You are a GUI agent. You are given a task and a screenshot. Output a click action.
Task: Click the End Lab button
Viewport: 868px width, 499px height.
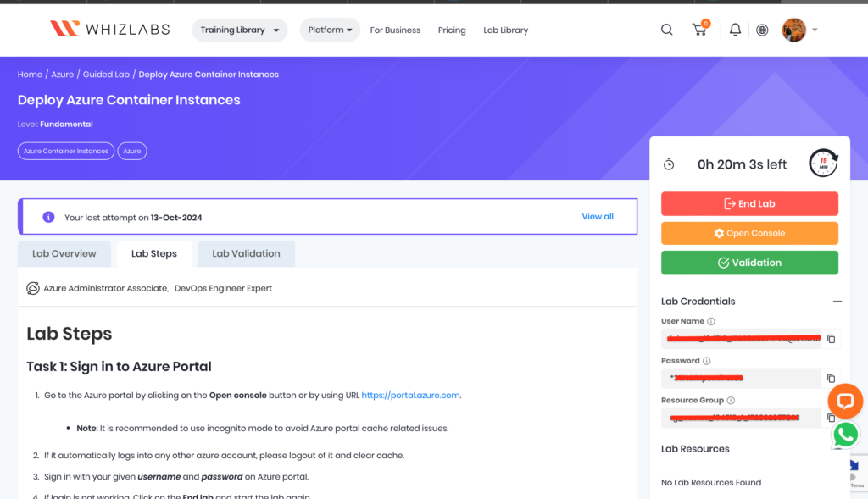[749, 203]
